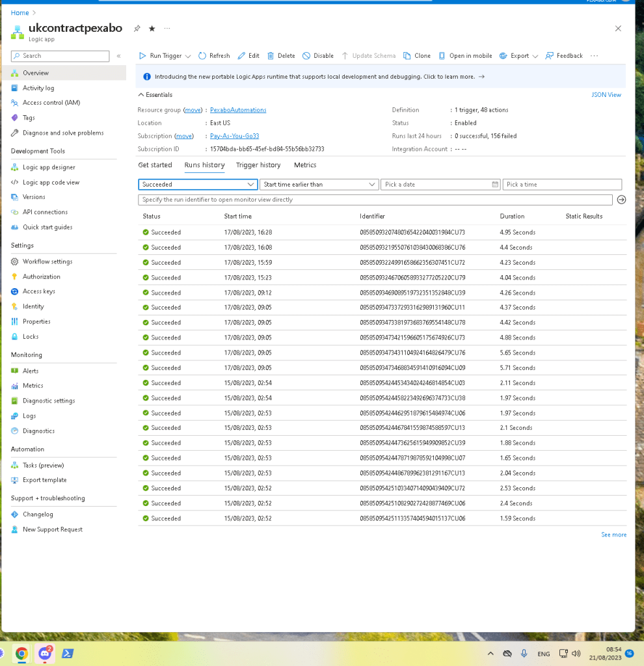Switch to Trigger history tab

[258, 165]
